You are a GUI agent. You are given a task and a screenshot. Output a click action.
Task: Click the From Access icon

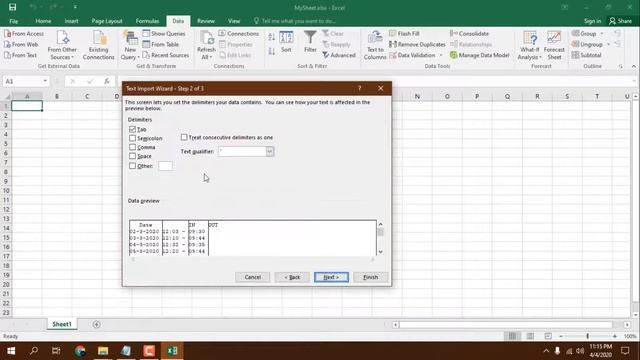click(x=7, y=33)
